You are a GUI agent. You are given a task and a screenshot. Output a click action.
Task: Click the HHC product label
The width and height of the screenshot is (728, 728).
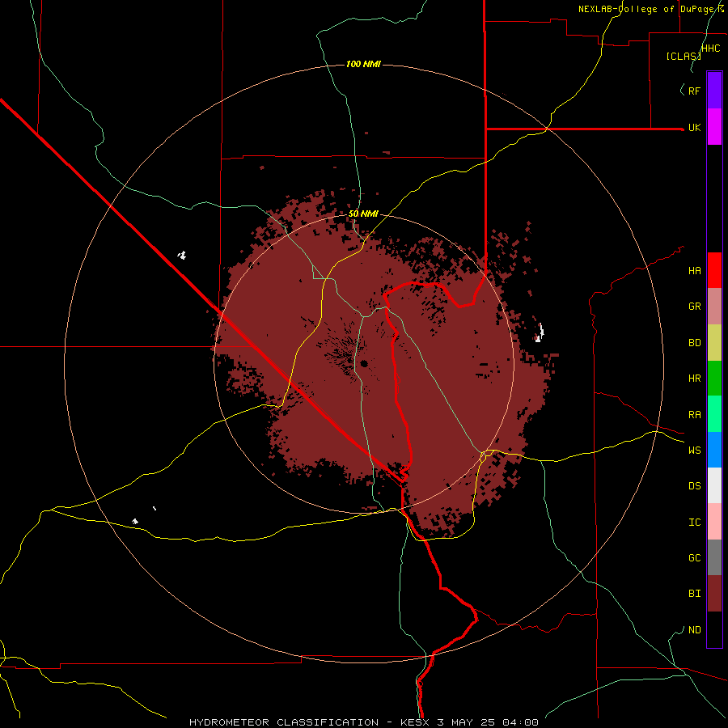tap(710, 49)
